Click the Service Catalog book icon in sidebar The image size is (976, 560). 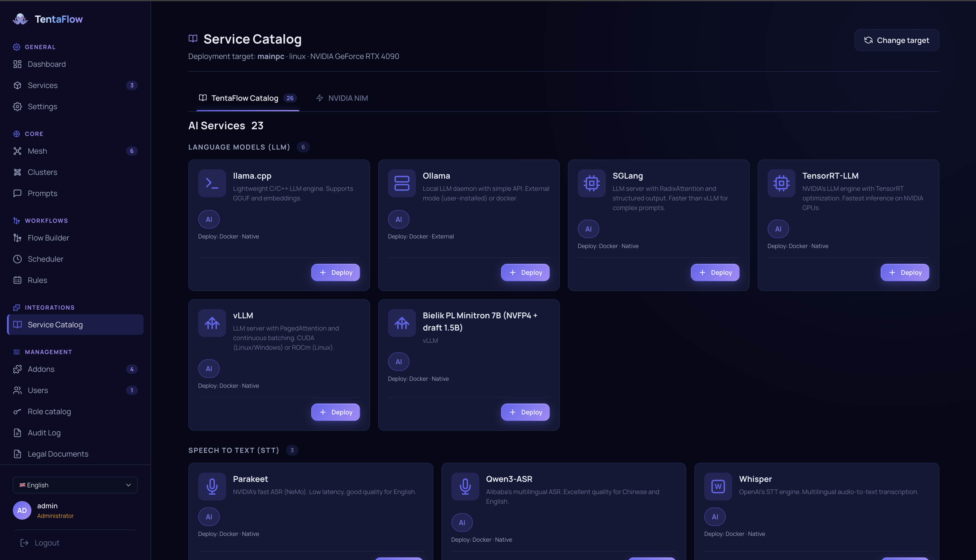[17, 325]
